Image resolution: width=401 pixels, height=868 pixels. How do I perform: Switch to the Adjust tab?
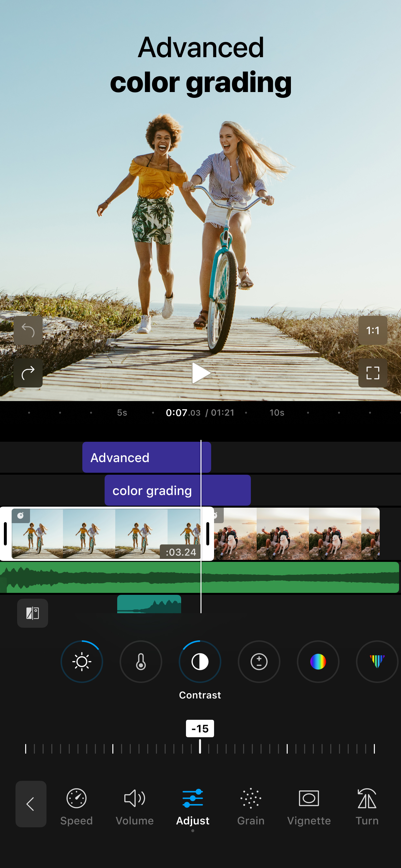193,807
